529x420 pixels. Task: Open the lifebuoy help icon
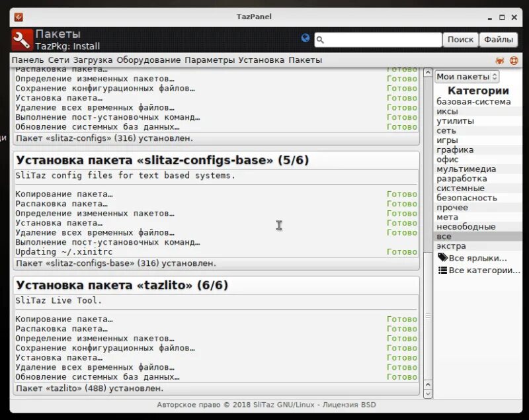(514, 61)
